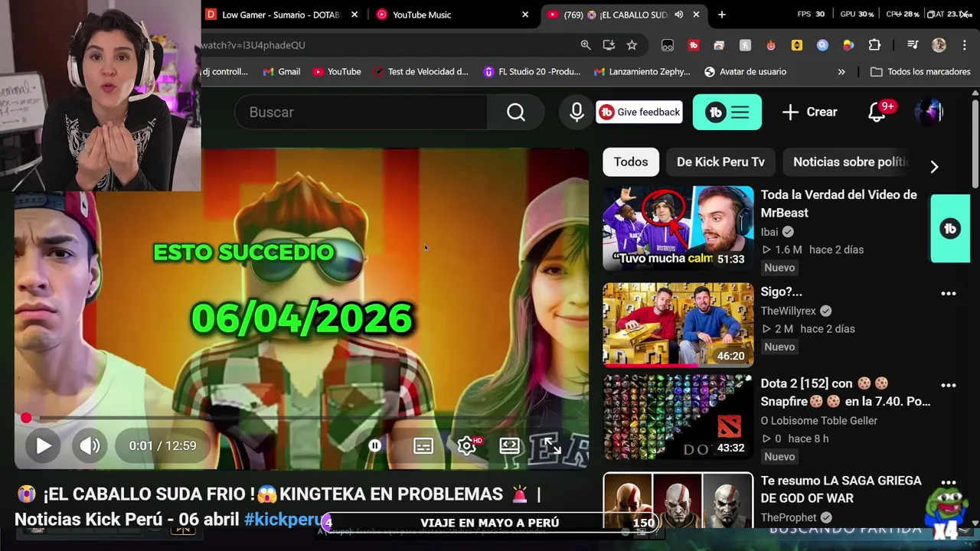Click the Crear button
The image size is (980, 551).
810,112
